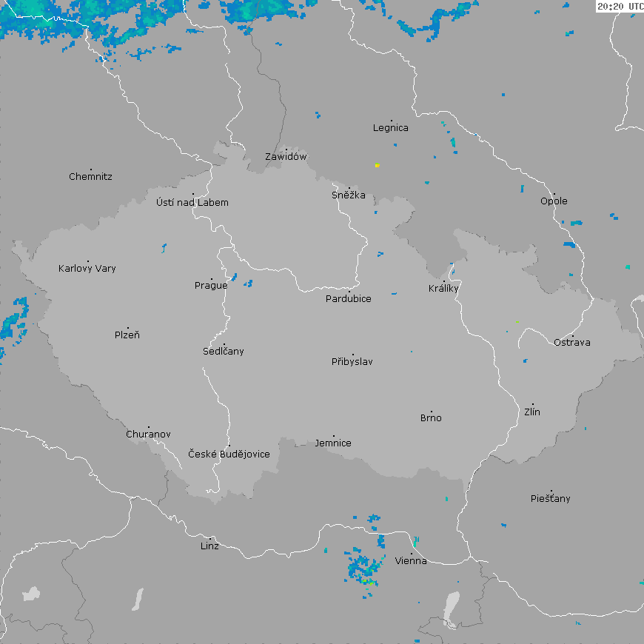Click the yellow radar echo below Legnica
Image resolution: width=644 pixels, height=644 pixels.
click(377, 165)
